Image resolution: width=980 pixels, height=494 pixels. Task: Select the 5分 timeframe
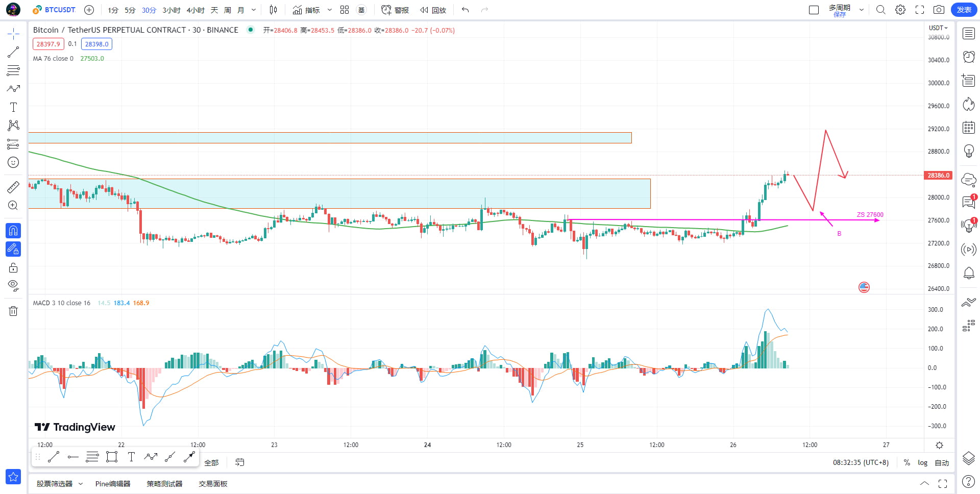click(130, 10)
